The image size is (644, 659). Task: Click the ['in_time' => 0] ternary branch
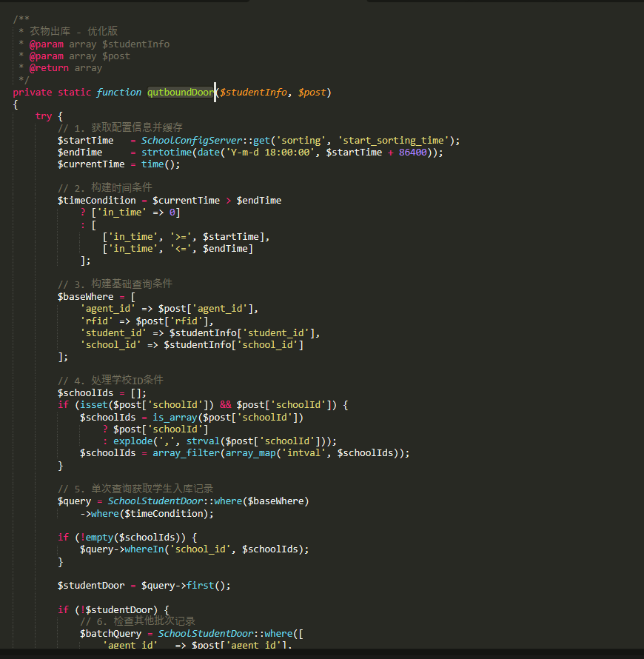point(135,213)
